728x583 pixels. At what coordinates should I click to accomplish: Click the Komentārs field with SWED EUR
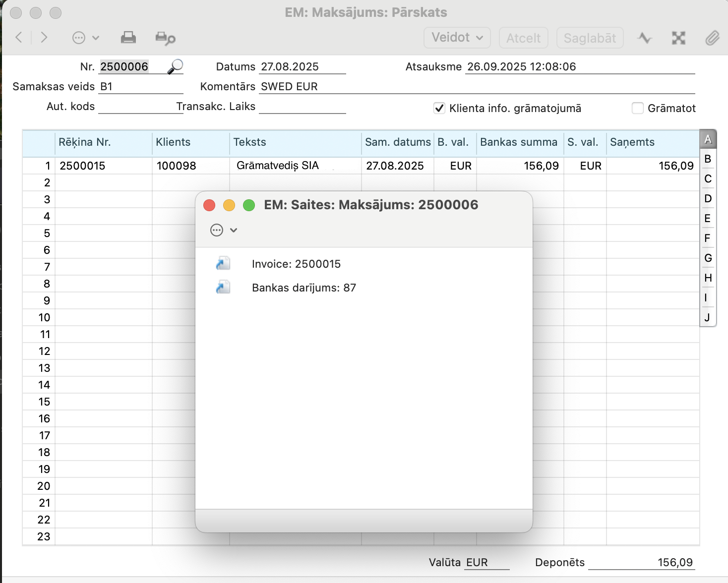click(476, 86)
